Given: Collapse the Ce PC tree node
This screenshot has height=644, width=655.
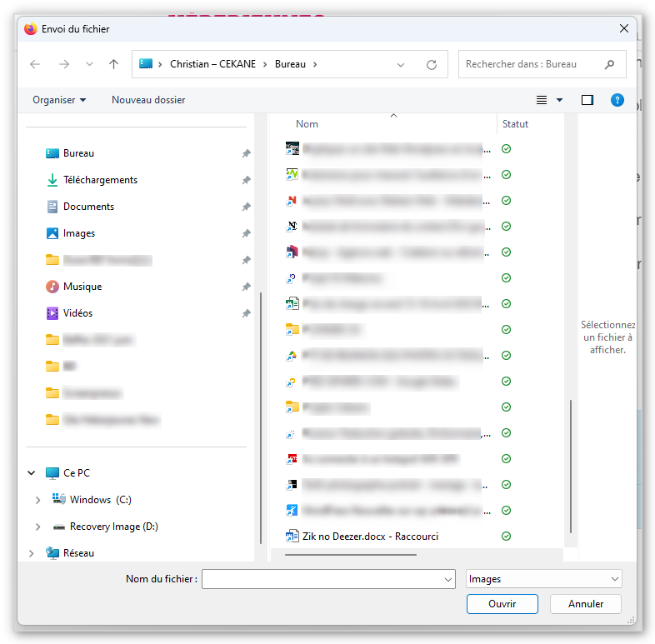Looking at the screenshot, I should 32,473.
